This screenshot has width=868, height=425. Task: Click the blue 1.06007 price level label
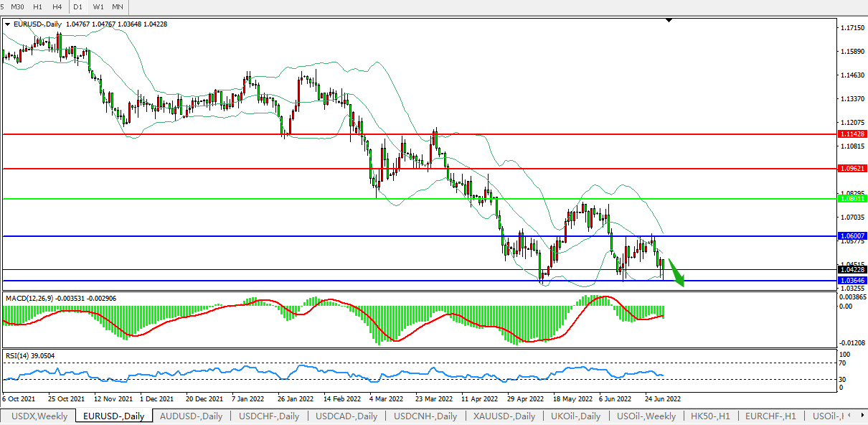click(852, 235)
